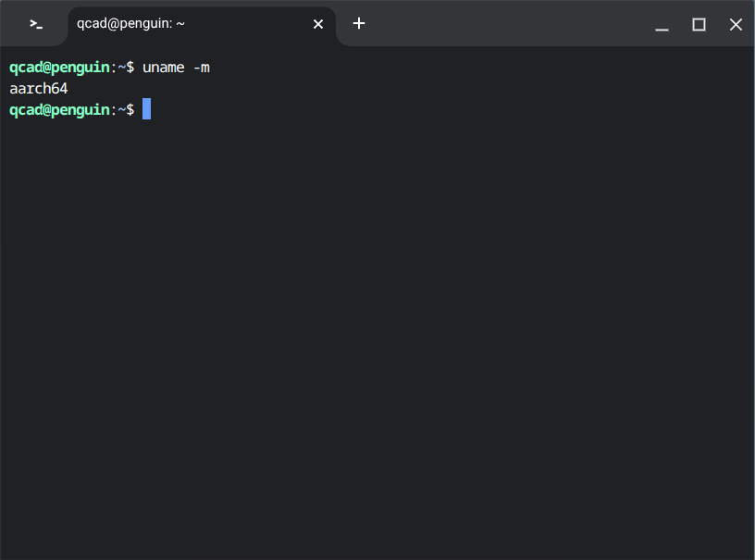Close the terminal window
Image resolution: width=755 pixels, height=560 pixels.
pyautogui.click(x=736, y=25)
